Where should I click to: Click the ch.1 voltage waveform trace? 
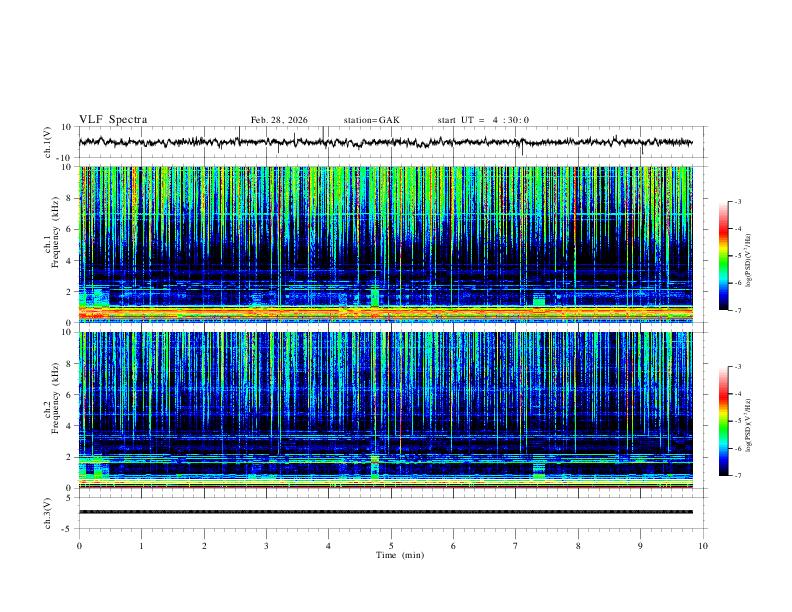[x=386, y=142]
